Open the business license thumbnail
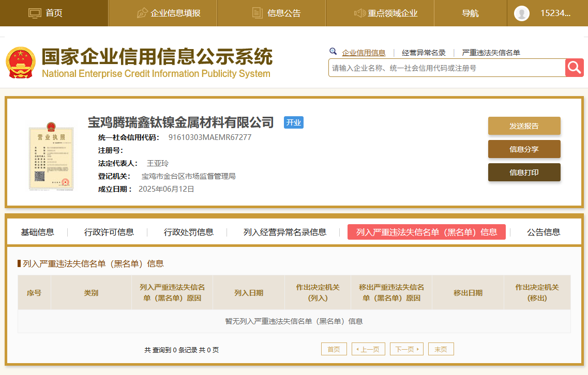This screenshot has width=588, height=375. click(x=51, y=157)
